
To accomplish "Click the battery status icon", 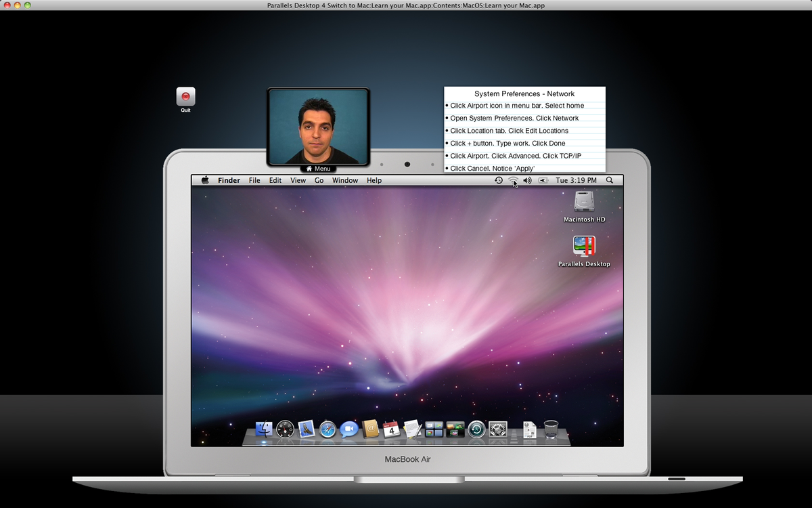I will [543, 180].
